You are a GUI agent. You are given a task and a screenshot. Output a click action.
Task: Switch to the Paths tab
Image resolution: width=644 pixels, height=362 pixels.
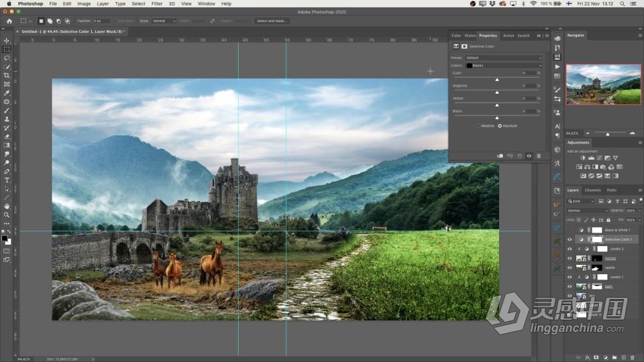(x=612, y=190)
